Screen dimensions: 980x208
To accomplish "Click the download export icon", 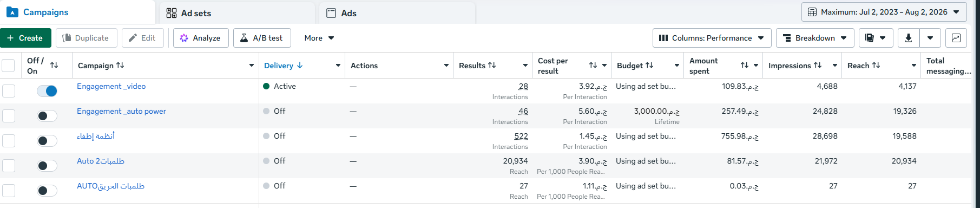I will pyautogui.click(x=909, y=38).
